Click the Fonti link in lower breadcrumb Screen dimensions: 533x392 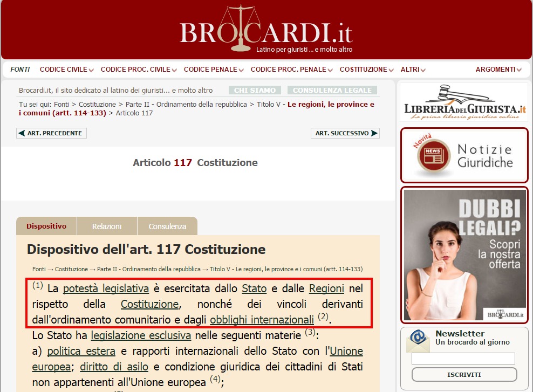pyautogui.click(x=39, y=269)
